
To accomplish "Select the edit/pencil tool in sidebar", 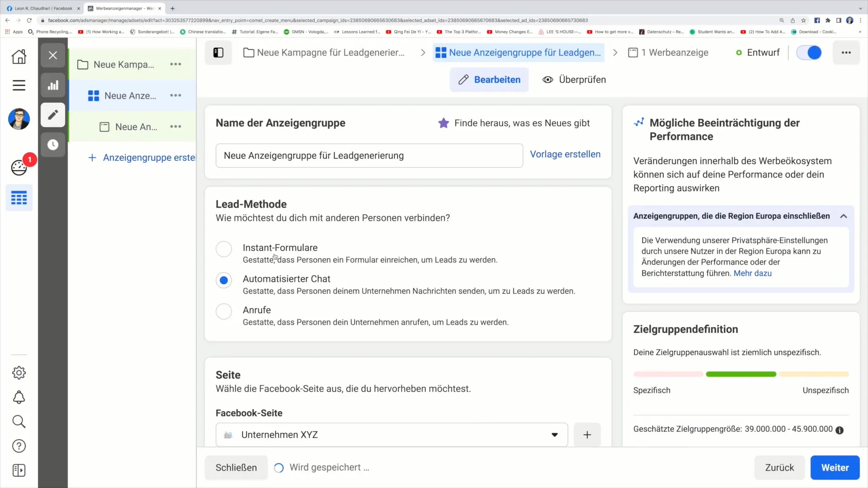I will click(53, 115).
